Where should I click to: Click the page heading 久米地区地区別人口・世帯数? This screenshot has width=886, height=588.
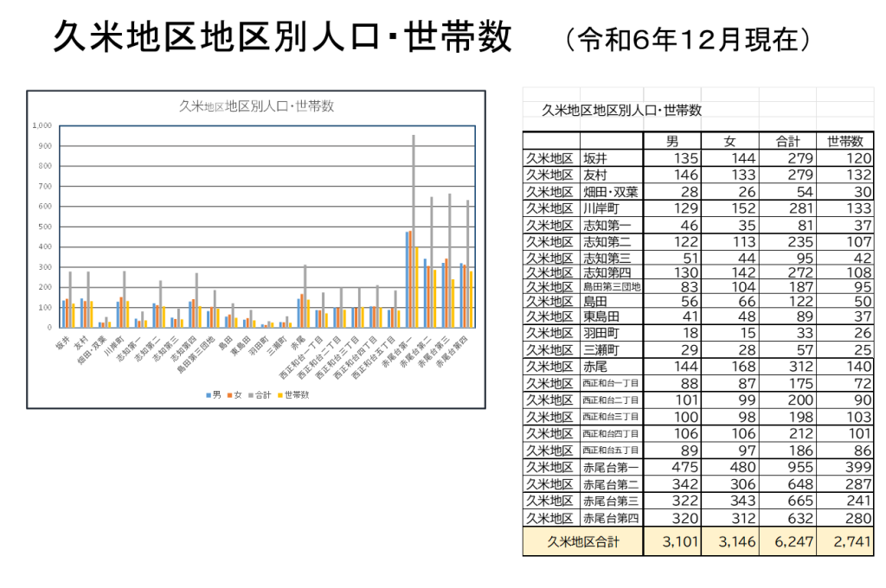[x=282, y=38]
